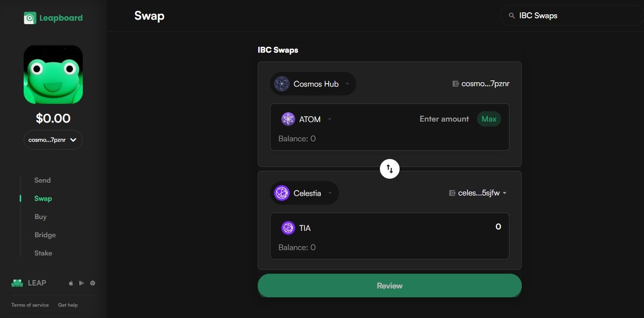644x318 pixels.
Task: Flip swap direction with the arrows button
Action: tap(390, 169)
